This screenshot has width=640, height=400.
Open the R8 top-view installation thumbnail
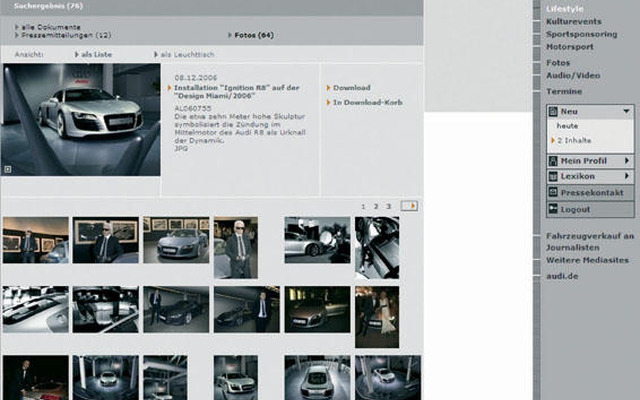[x=317, y=378]
